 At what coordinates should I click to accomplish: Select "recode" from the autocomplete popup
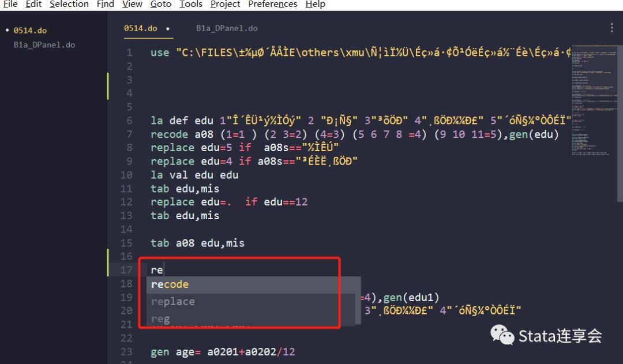point(169,284)
